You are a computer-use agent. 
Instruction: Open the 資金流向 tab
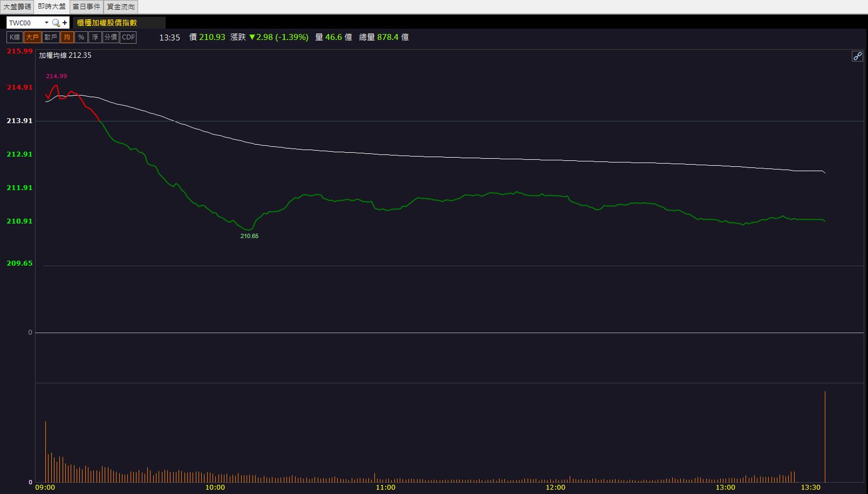click(x=121, y=7)
